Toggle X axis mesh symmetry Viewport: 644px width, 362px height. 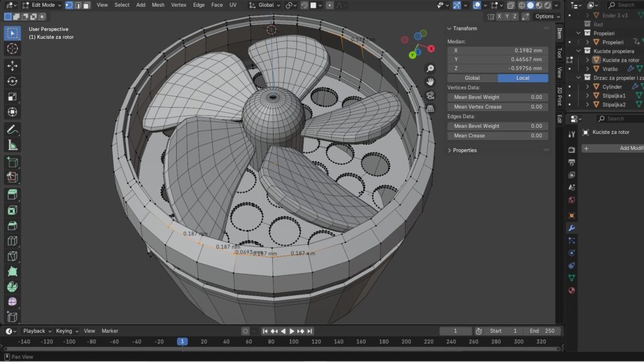pyautogui.click(x=499, y=16)
